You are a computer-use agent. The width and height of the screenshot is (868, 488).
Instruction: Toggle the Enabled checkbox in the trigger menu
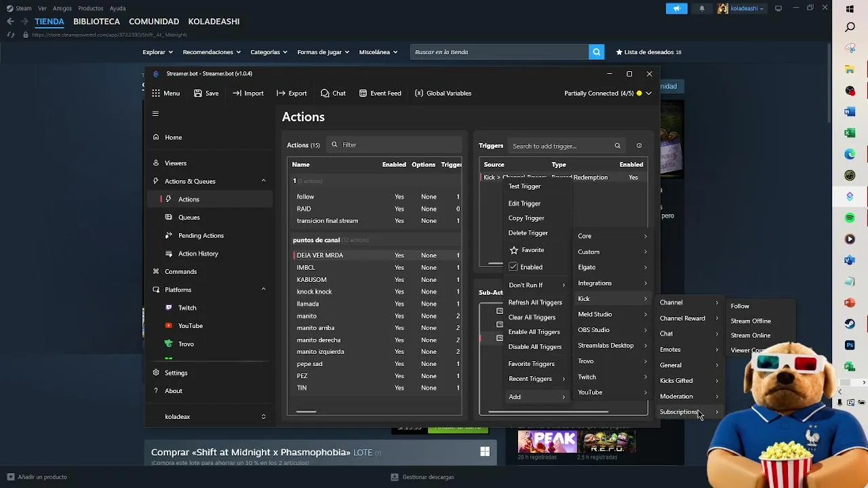513,267
